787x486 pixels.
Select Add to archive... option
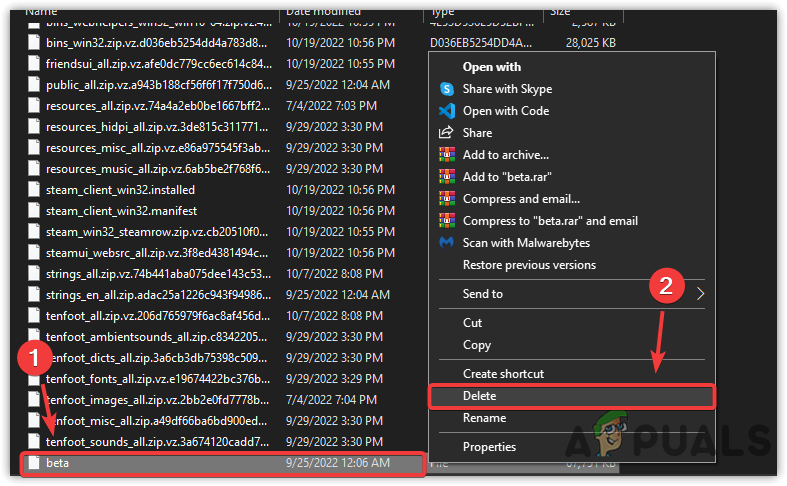pyautogui.click(x=505, y=155)
